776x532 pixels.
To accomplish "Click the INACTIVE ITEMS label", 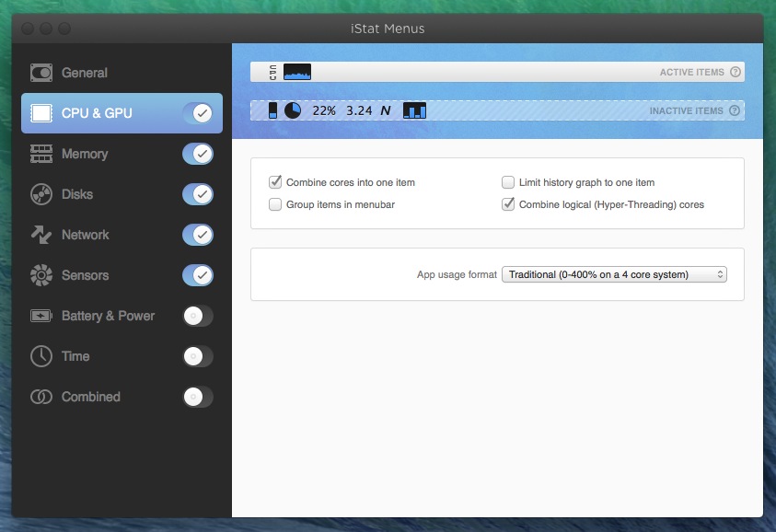I will [686, 110].
